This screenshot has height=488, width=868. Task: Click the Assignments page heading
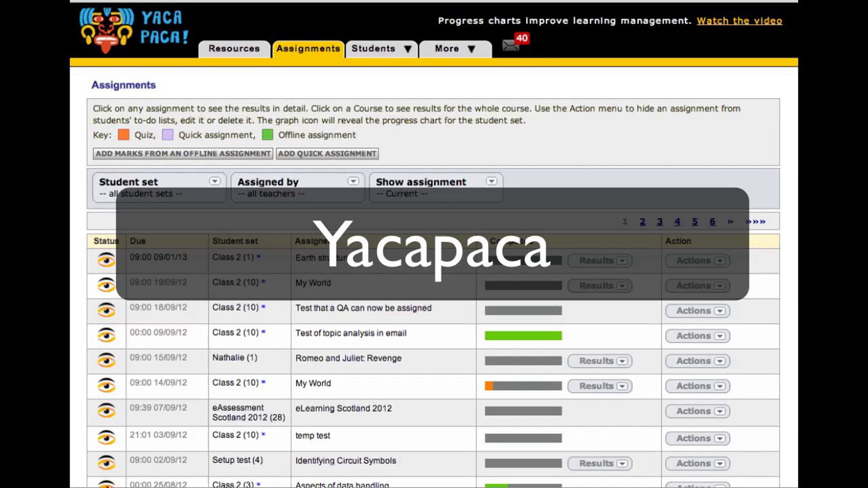click(124, 85)
